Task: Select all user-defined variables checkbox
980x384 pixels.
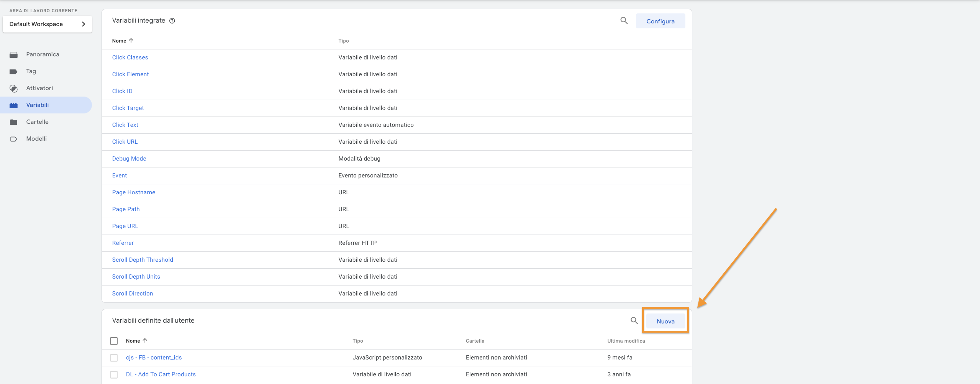Action: click(114, 341)
